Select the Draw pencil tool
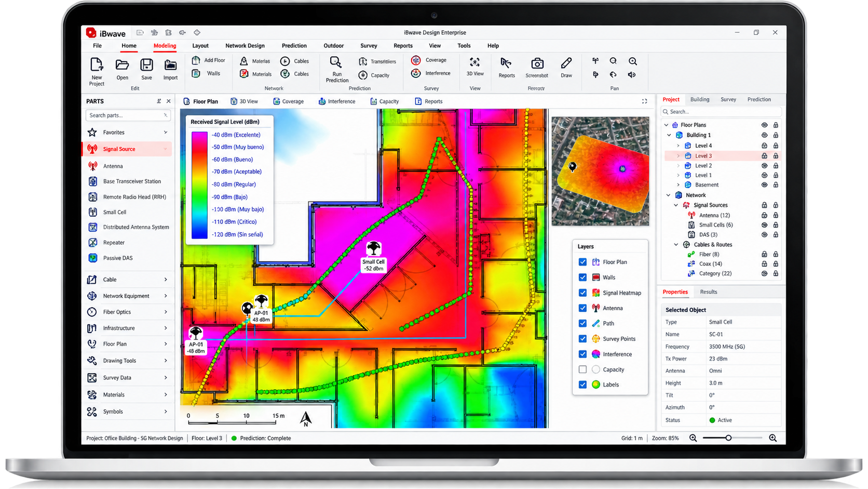The height and width of the screenshot is (489, 868). pyautogui.click(x=566, y=63)
